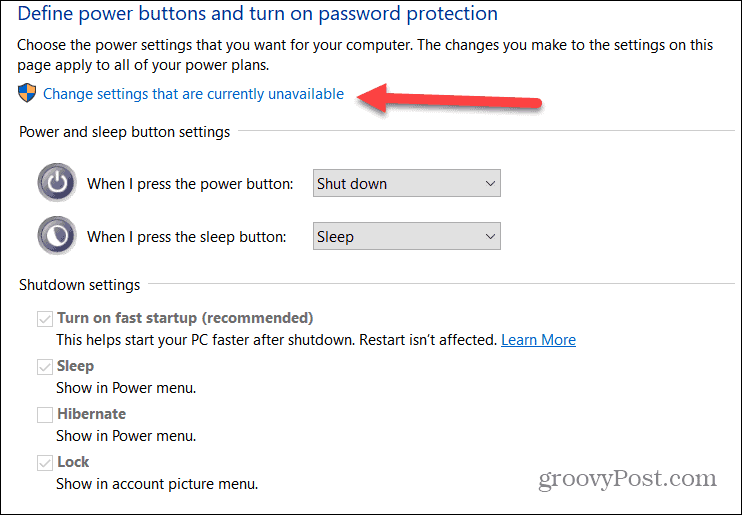
Task: Click the power button icon
Action: 58,184
